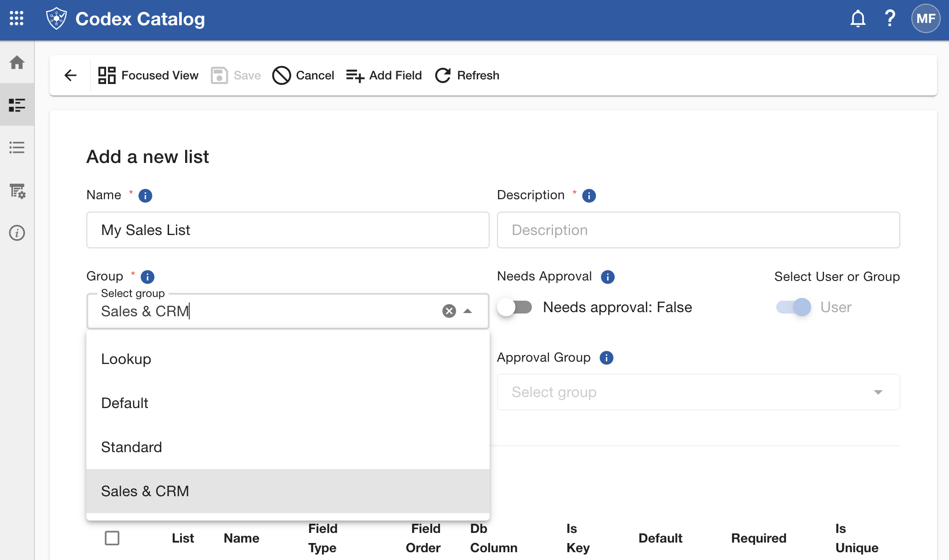
Task: Click the Is Unique column header
Action: pos(857,538)
